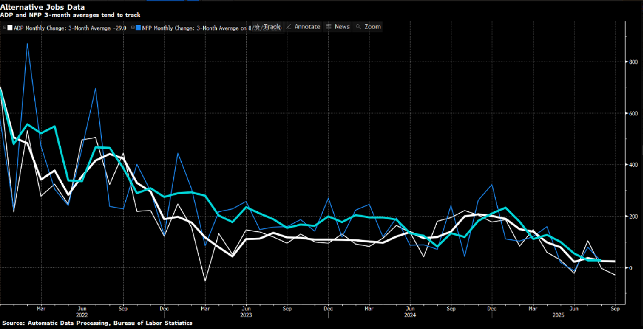644x329 pixels.
Task: Click the lowest white ADP dip below zero
Action: pyautogui.click(x=205, y=281)
